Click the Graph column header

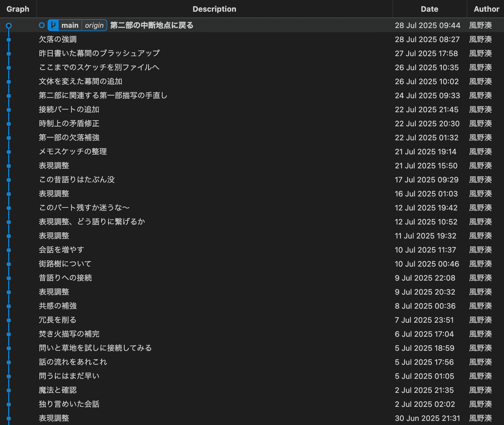pyautogui.click(x=18, y=9)
